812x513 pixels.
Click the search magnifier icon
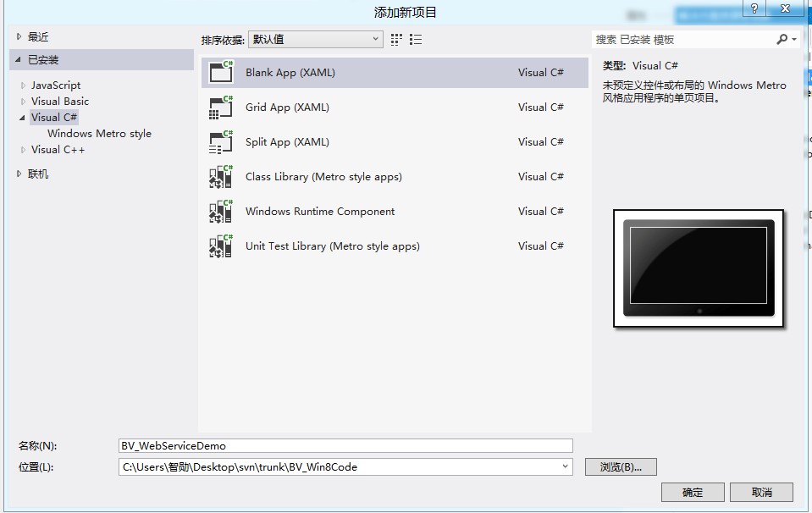tap(783, 39)
